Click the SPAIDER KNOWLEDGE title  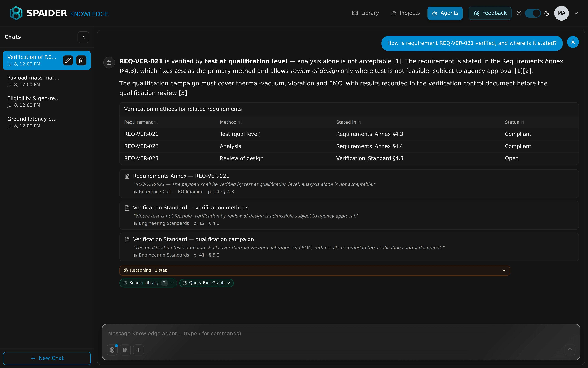coord(67,13)
